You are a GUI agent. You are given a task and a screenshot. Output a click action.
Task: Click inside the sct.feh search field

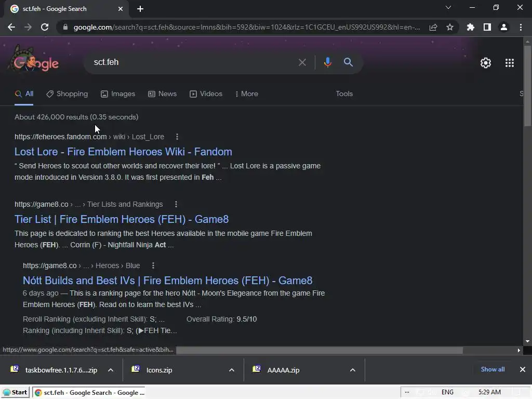(193, 62)
